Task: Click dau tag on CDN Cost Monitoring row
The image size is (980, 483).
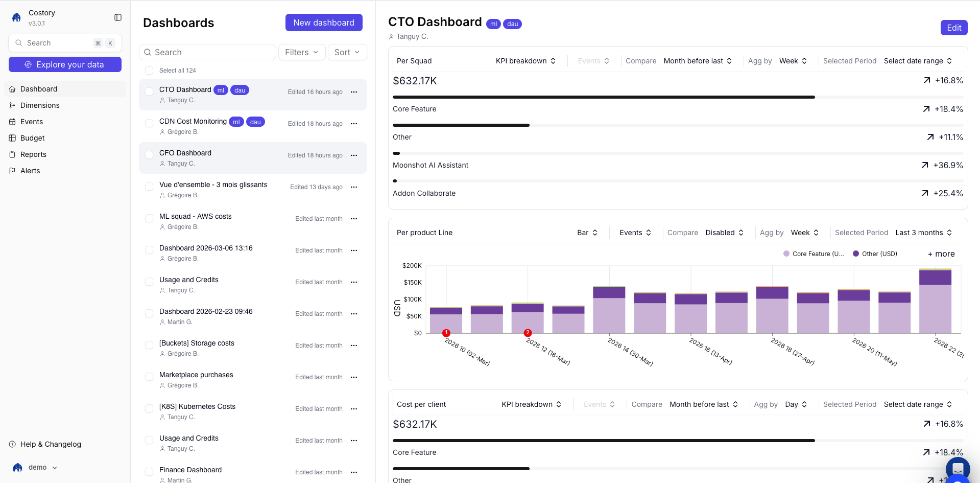Action: click(255, 122)
